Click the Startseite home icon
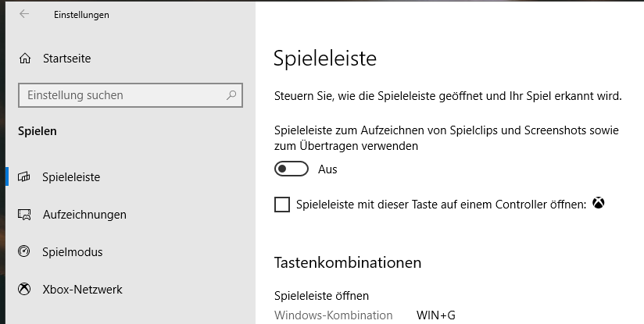This screenshot has width=644, height=324. click(x=26, y=59)
